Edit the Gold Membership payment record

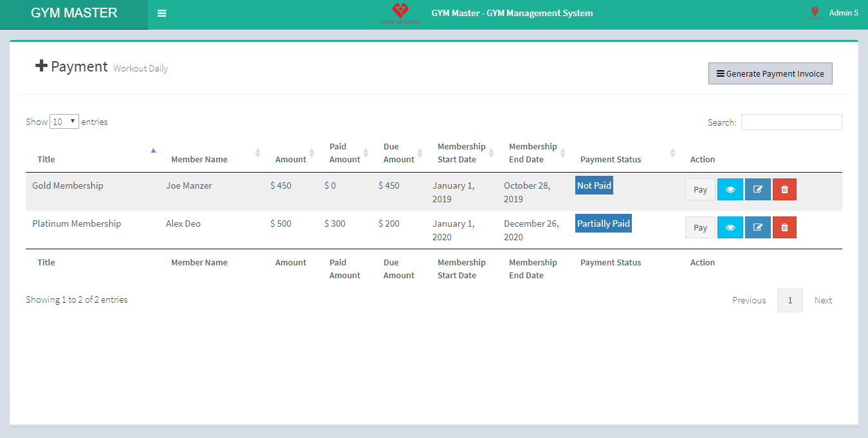[x=757, y=189]
